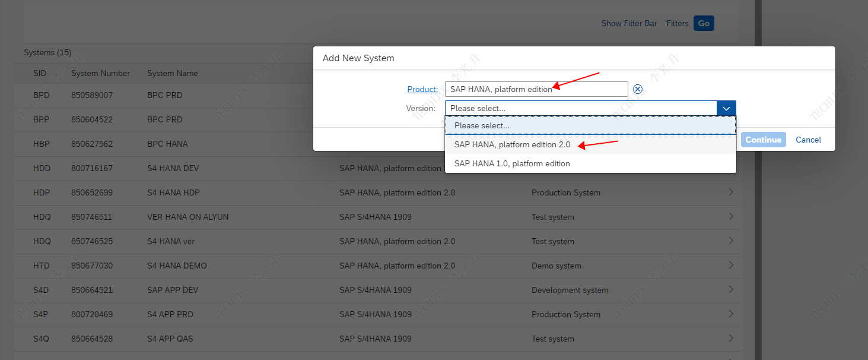Open details chevron for S4Q row
This screenshot has width=868, height=360.
pos(731,338)
